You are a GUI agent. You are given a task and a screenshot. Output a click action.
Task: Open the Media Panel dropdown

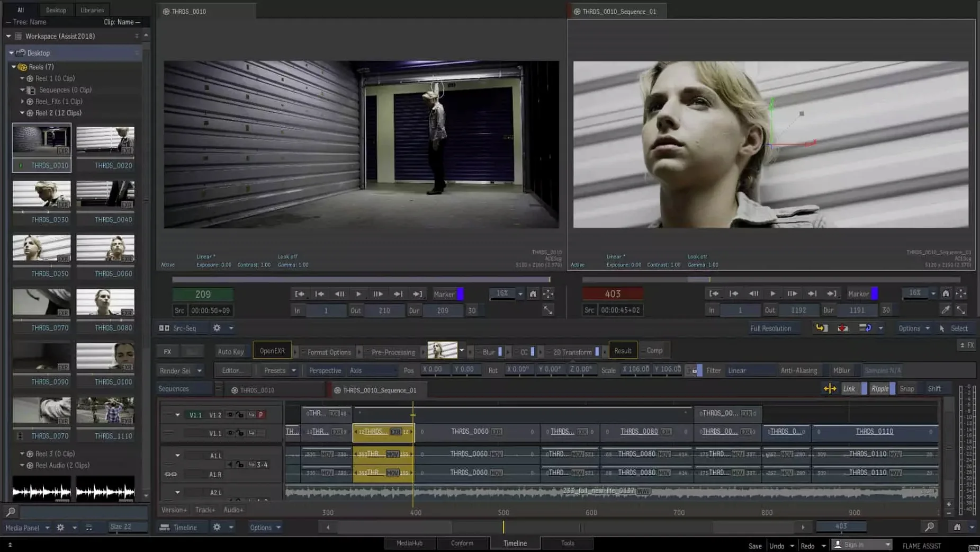tap(26, 528)
